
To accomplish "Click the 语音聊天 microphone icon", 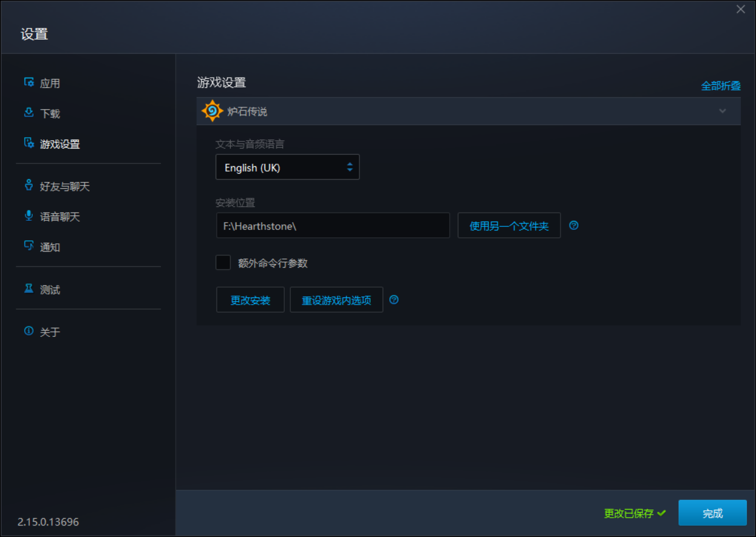I will [29, 216].
